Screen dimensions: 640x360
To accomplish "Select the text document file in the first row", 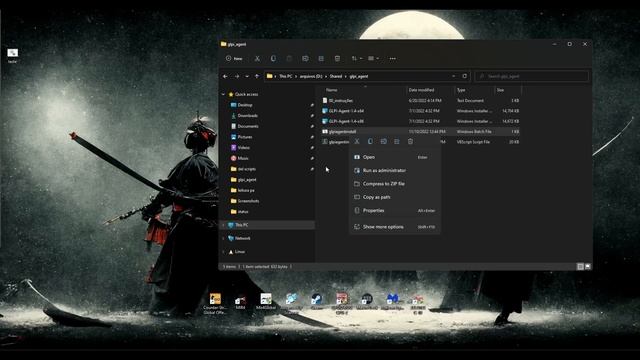I will 420,100.
